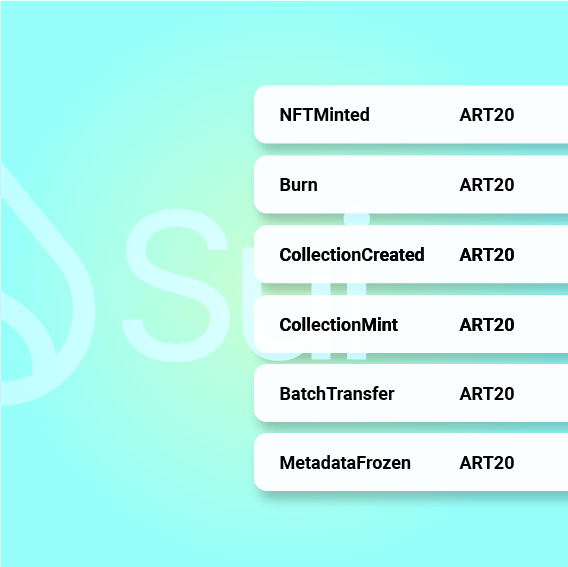
Task: Click the Sui droplet logo watermark
Action: coord(47,284)
